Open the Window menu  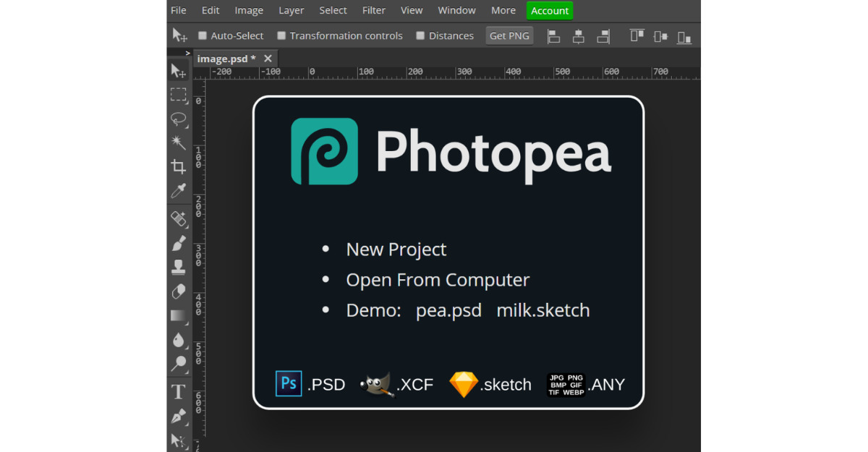click(x=457, y=10)
